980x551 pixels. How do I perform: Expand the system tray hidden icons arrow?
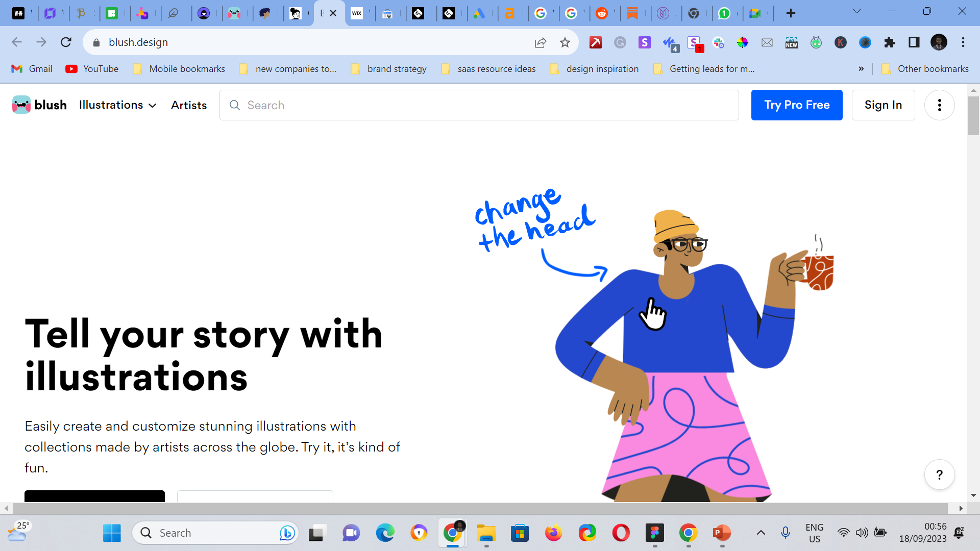(761, 533)
